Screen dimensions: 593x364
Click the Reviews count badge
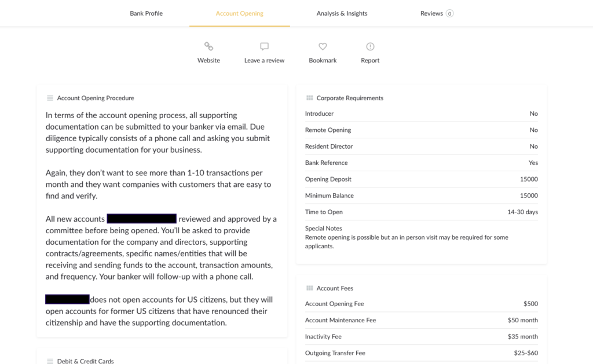coord(450,13)
